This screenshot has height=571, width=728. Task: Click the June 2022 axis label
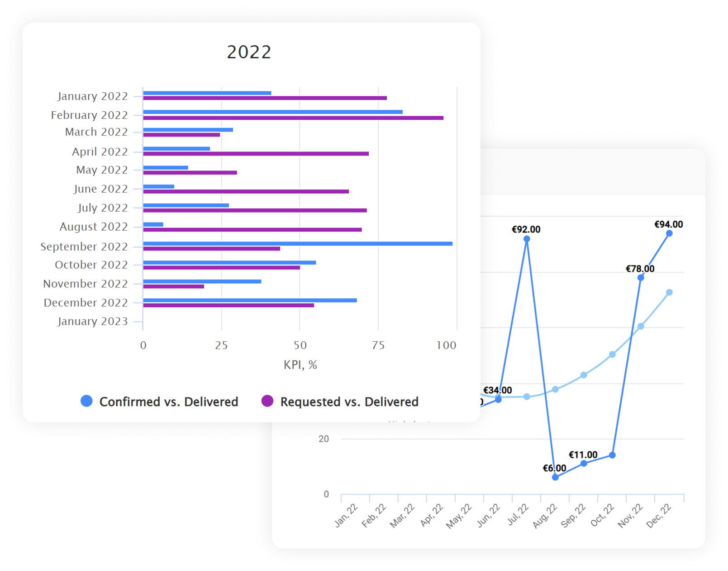(101, 189)
